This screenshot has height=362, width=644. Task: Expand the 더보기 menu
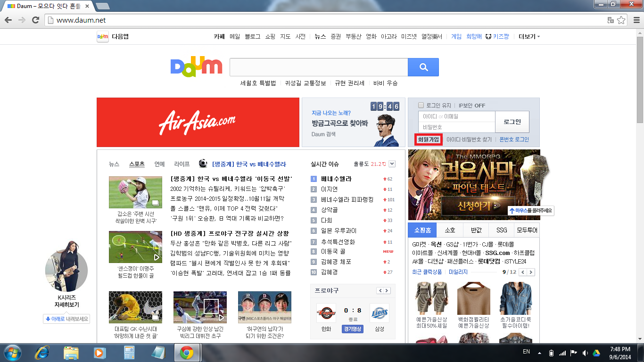click(529, 36)
